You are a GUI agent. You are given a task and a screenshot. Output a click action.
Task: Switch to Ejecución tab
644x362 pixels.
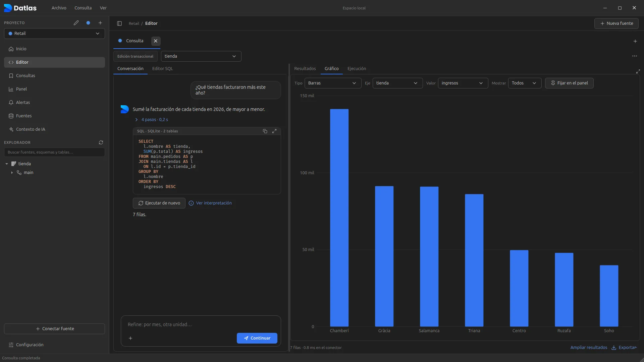(x=357, y=68)
